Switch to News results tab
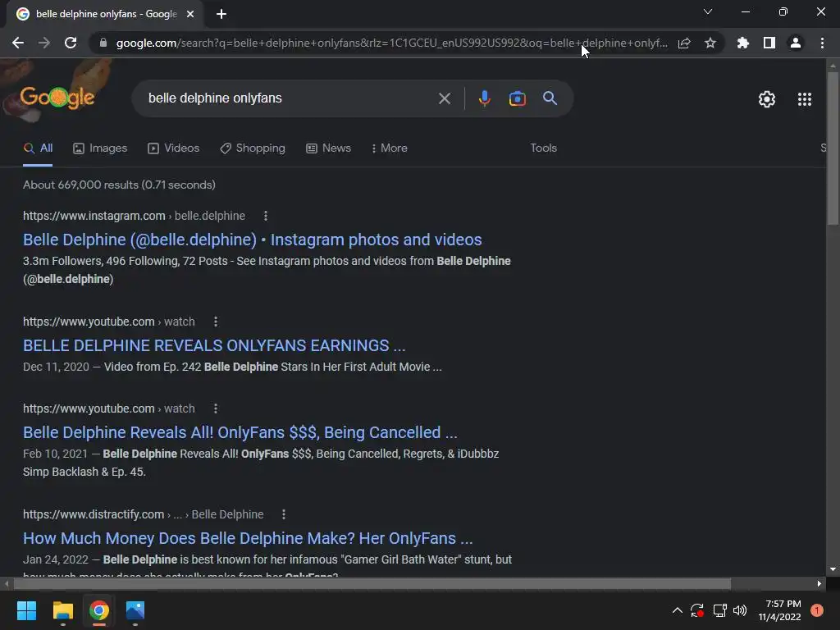 [328, 148]
